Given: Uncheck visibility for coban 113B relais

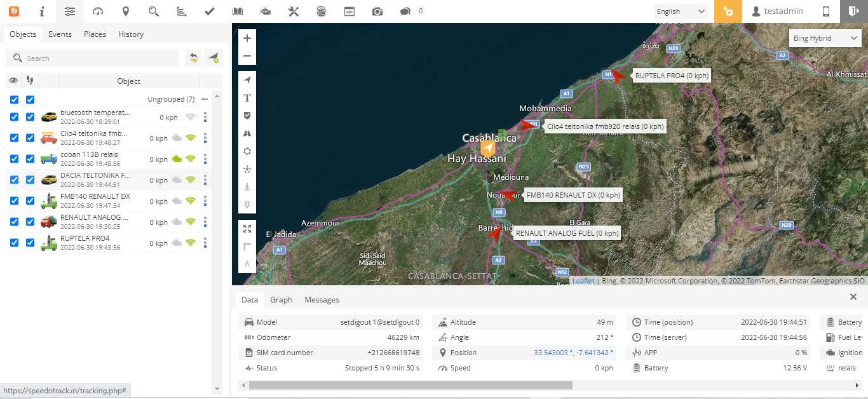Looking at the screenshot, I should (14, 159).
